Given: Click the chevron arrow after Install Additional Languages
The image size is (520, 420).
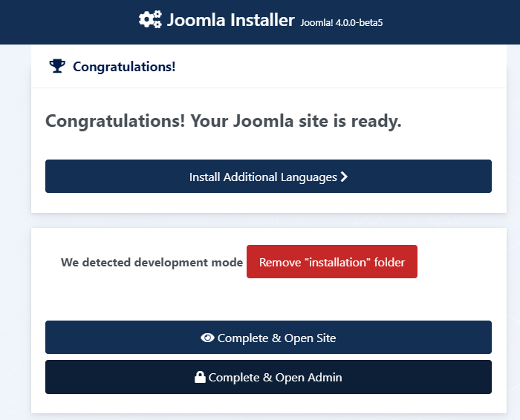Looking at the screenshot, I should pos(344,177).
